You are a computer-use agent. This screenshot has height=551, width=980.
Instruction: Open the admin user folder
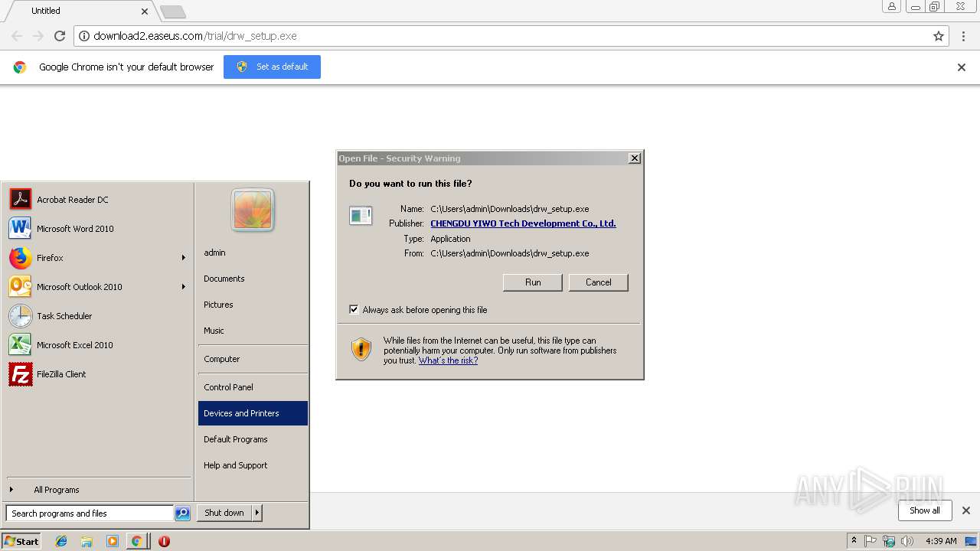pos(253,253)
